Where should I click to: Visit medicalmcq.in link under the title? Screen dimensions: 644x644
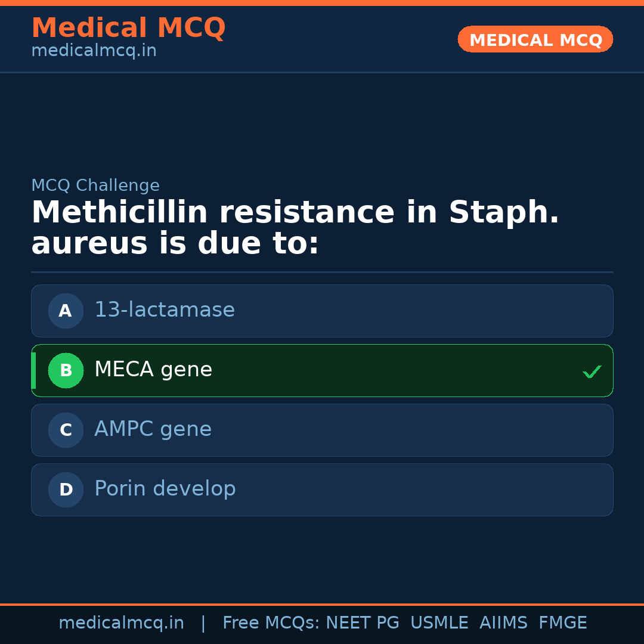(94, 51)
